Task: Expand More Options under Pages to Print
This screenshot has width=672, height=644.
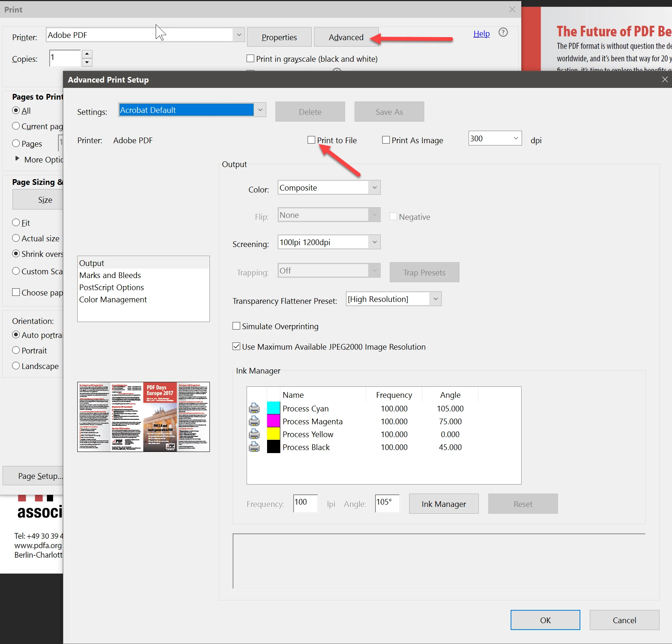Action: click(17, 158)
